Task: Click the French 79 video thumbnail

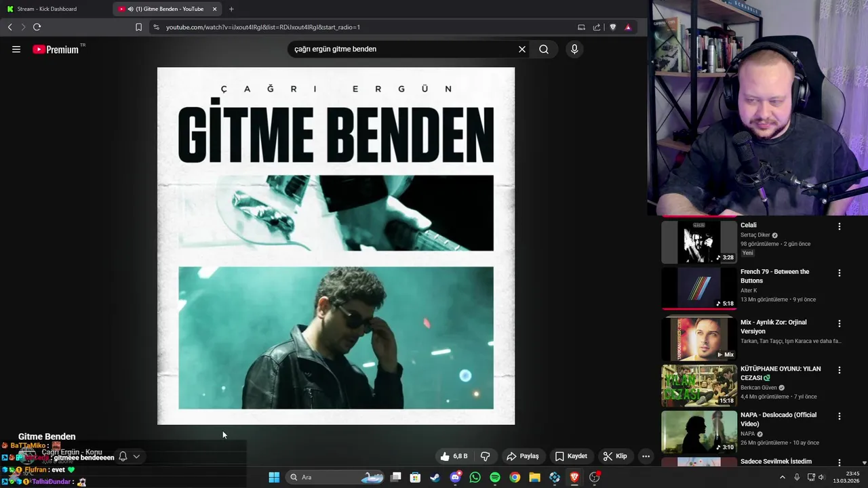Action: (699, 288)
